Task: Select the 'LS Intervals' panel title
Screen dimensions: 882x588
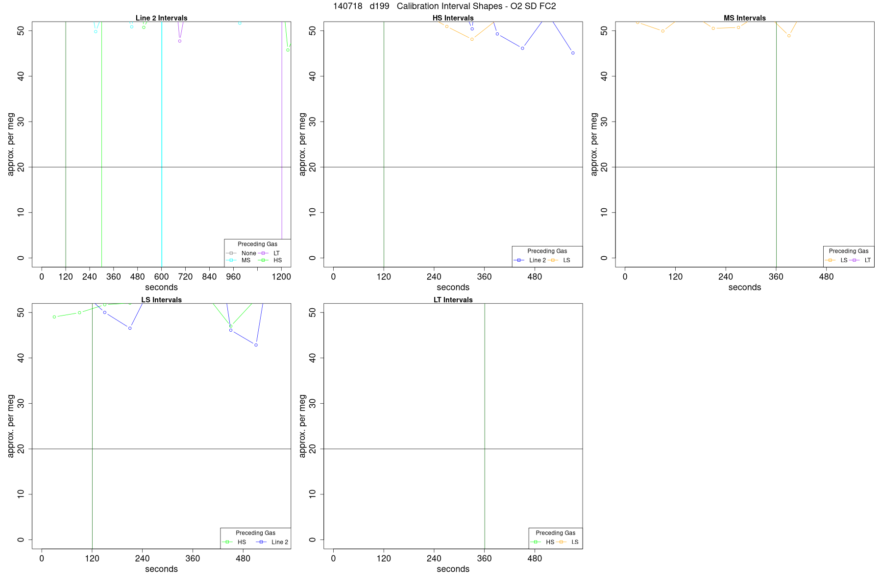Action: point(161,300)
